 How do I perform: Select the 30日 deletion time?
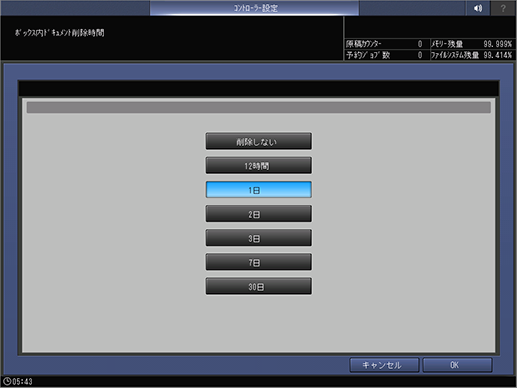click(x=259, y=286)
